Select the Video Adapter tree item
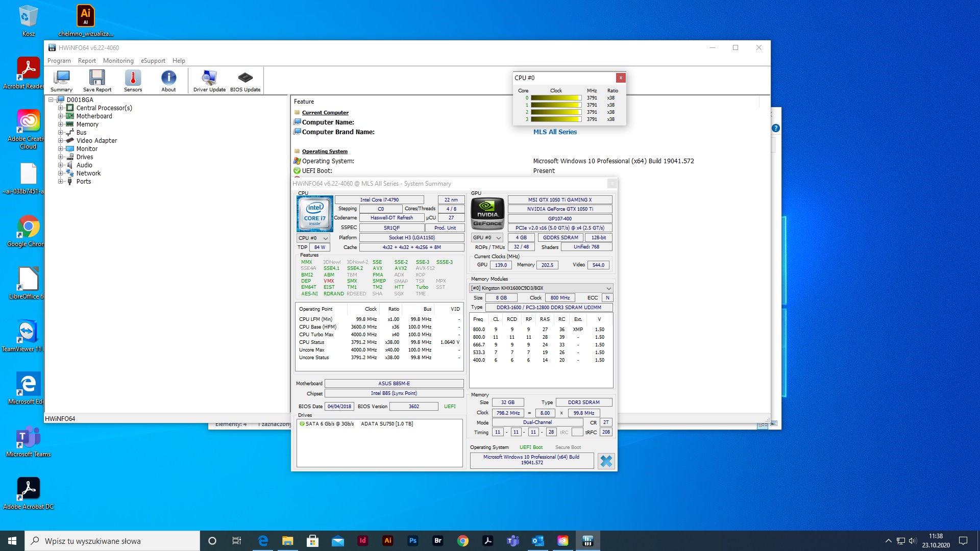 tap(96, 141)
